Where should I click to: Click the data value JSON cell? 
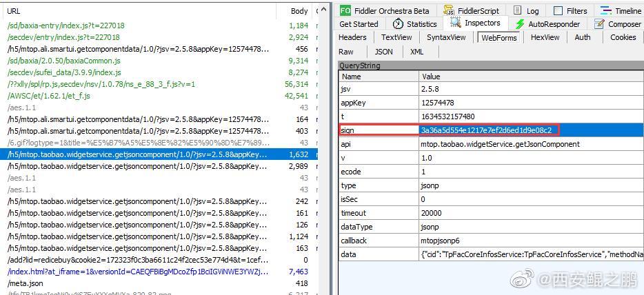[x=531, y=254]
